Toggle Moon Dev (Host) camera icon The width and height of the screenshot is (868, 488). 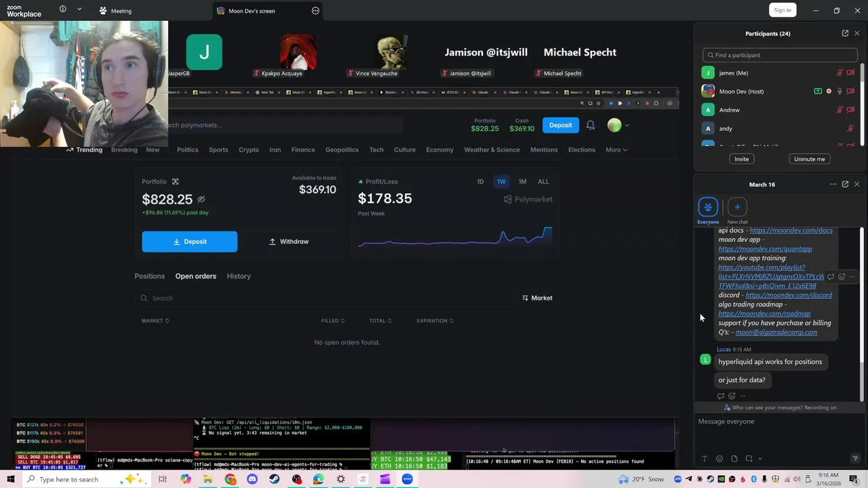(x=850, y=91)
